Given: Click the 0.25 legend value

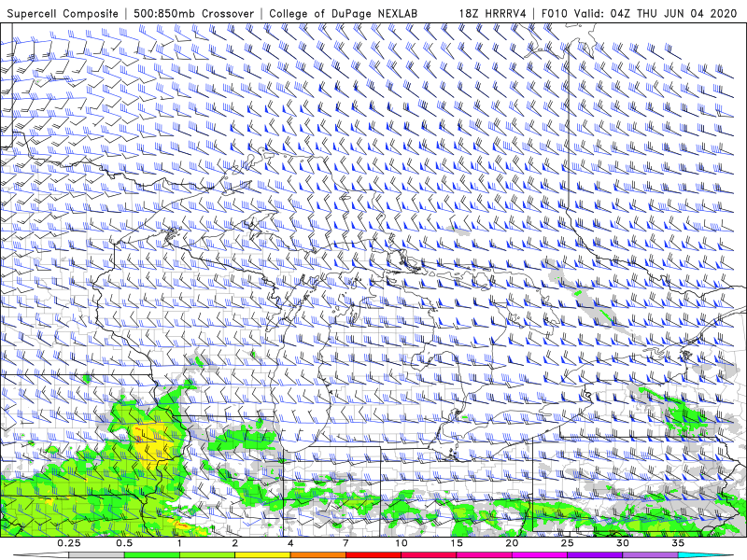Looking at the screenshot, I should pos(68,543).
